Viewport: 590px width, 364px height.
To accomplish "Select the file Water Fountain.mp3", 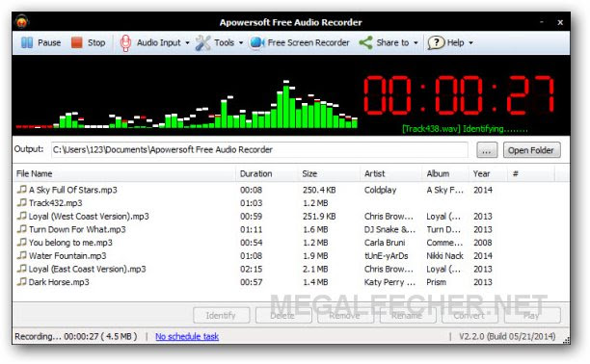I will click(x=67, y=256).
